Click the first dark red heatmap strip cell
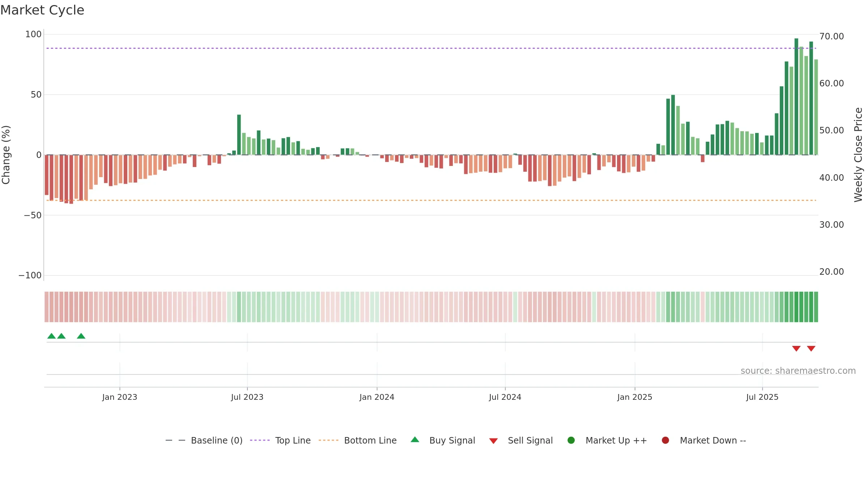 (47, 307)
